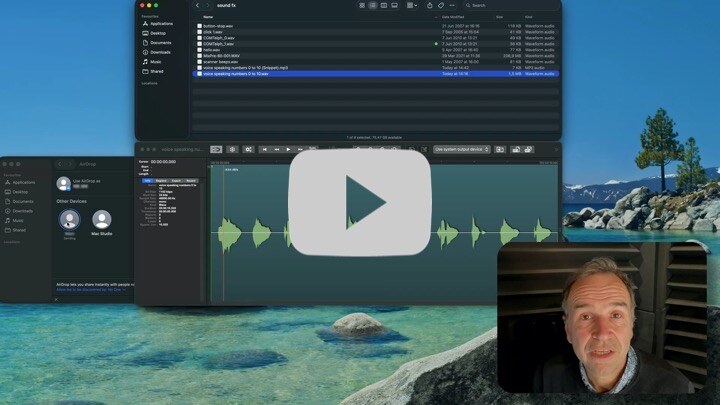This screenshot has width=720, height=405.
Task: Open the Finder group-by dropdown
Action: click(412, 5)
